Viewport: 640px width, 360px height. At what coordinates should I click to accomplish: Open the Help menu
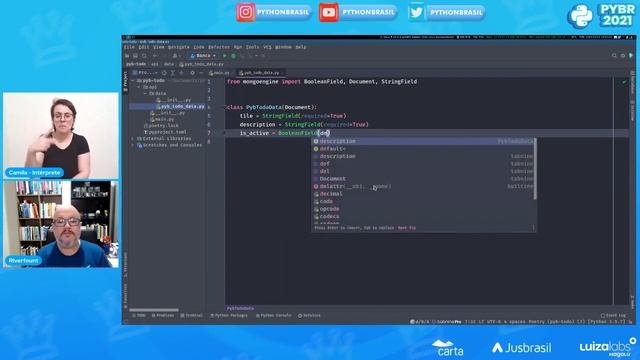pos(301,47)
